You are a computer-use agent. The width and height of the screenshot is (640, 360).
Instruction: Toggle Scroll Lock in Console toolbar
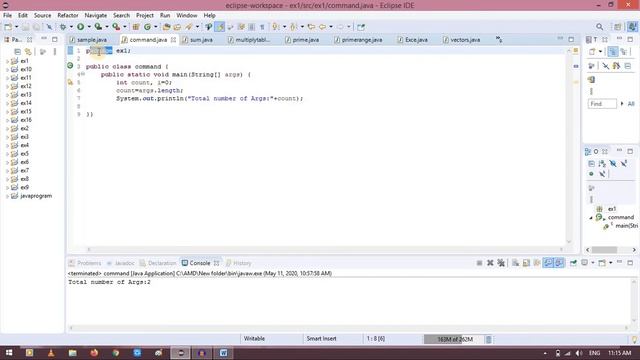click(x=526, y=263)
